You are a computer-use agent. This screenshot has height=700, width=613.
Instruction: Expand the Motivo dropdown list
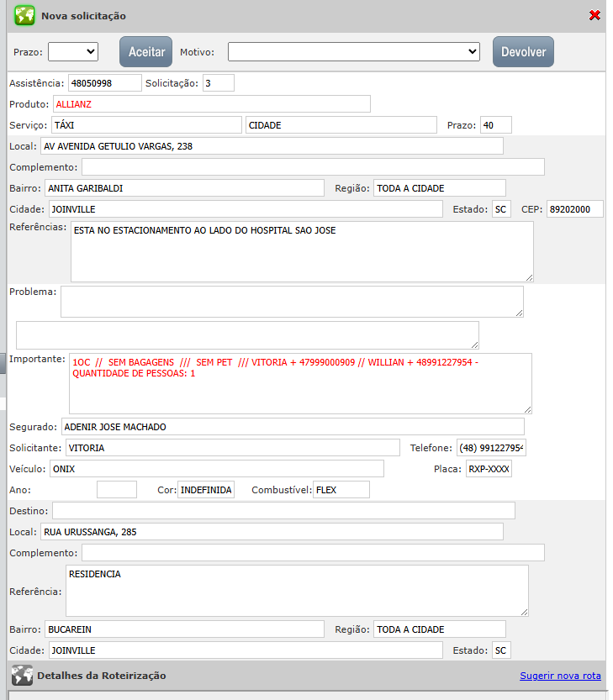click(x=353, y=52)
